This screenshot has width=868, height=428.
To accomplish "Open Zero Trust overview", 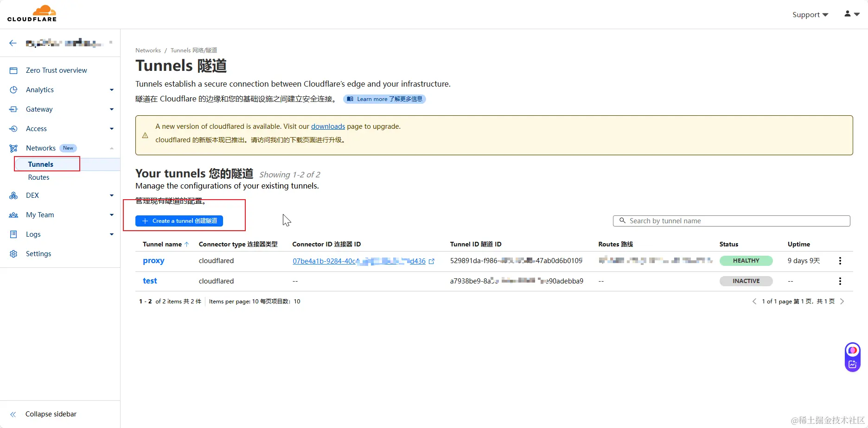I will [57, 70].
